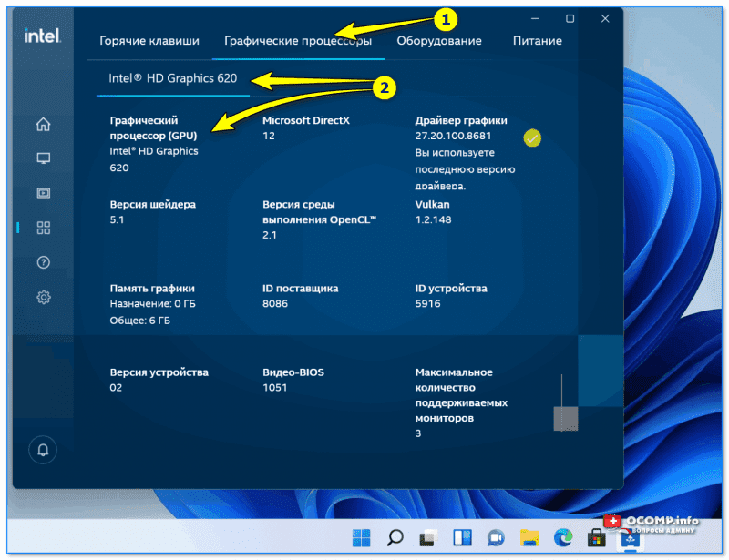Click the device ID value '5916'

[427, 304]
